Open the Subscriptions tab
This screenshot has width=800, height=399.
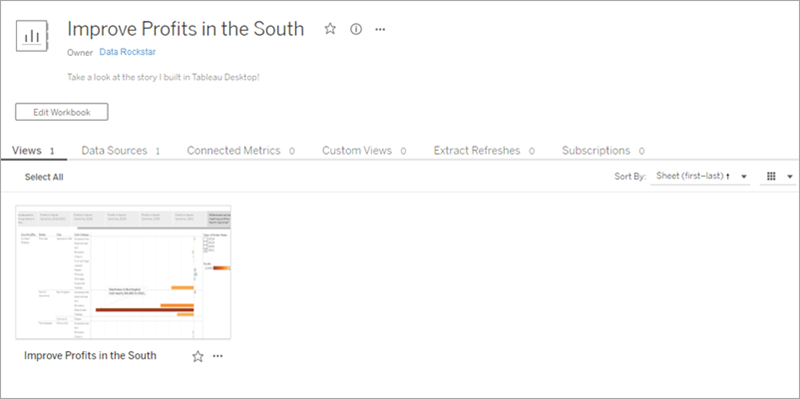(603, 151)
